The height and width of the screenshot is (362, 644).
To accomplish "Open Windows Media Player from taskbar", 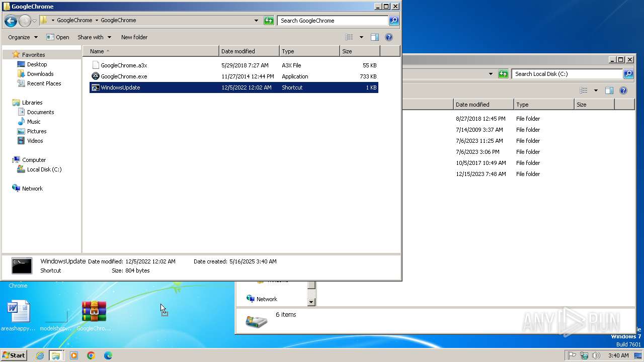I will pyautogui.click(x=74, y=355).
